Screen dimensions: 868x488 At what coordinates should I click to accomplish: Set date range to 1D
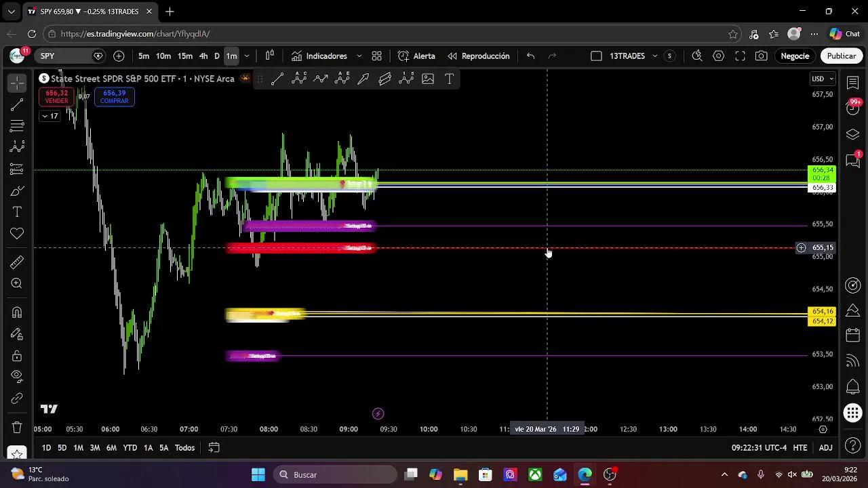click(x=46, y=447)
